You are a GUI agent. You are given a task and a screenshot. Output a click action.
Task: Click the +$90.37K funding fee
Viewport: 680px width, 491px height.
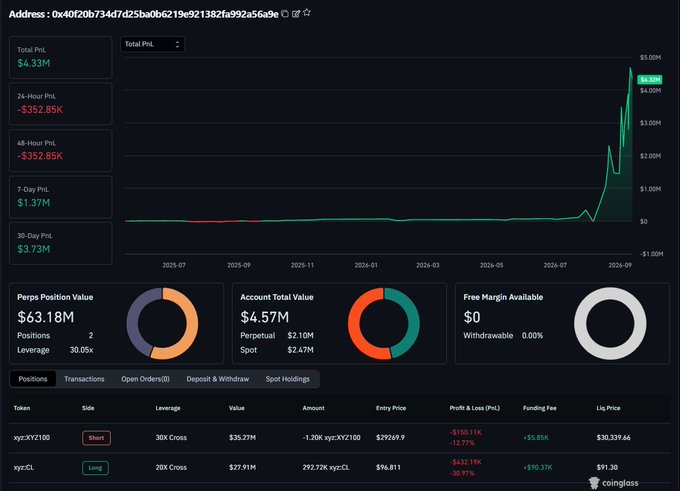click(538, 468)
